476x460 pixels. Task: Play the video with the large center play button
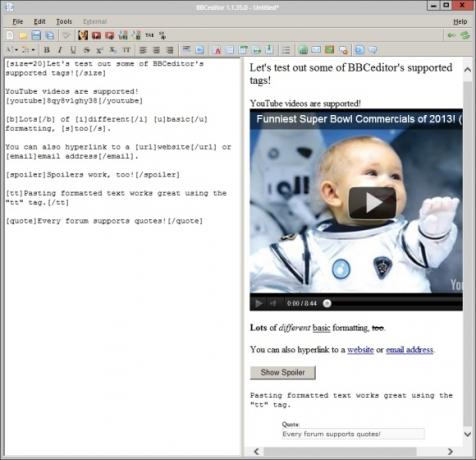[x=372, y=203]
